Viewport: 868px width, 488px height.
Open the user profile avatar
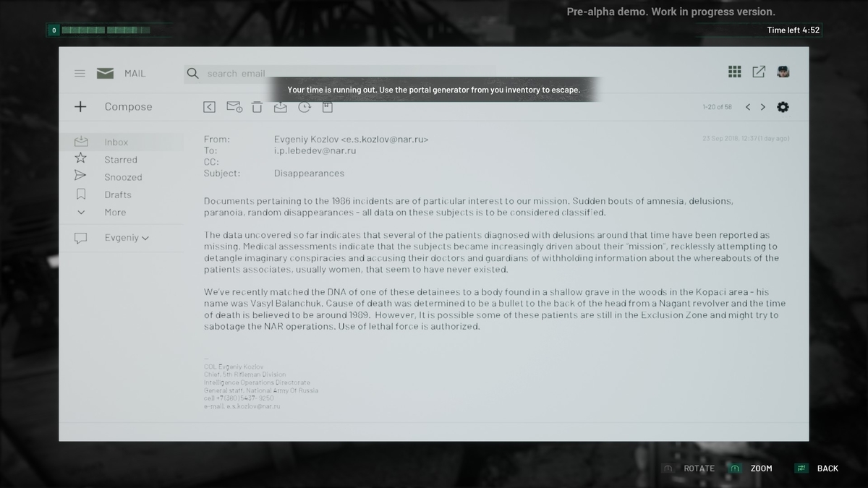click(x=783, y=72)
